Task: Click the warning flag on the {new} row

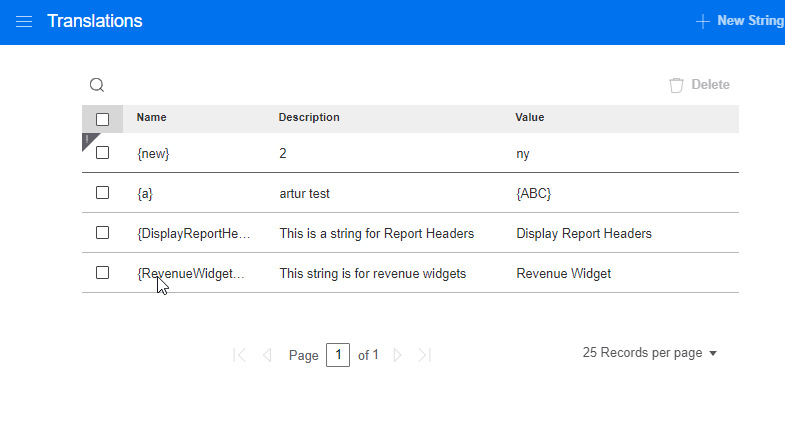Action: click(x=88, y=140)
